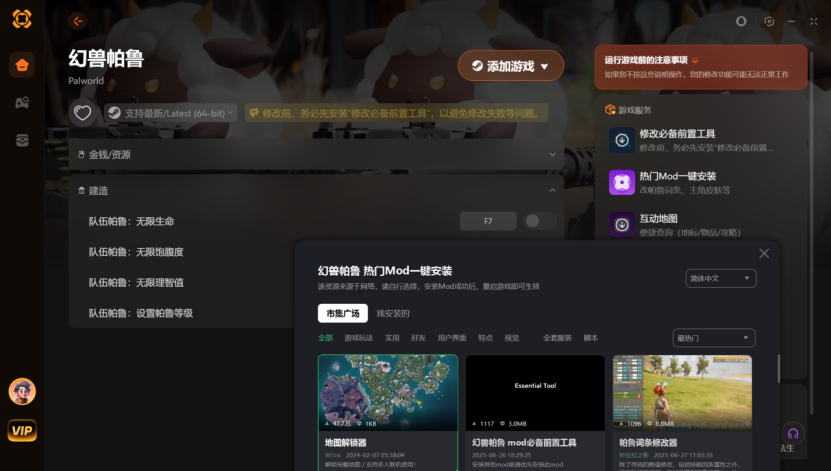Open the 最热门 sort dropdown
831x471 pixels.
713,338
